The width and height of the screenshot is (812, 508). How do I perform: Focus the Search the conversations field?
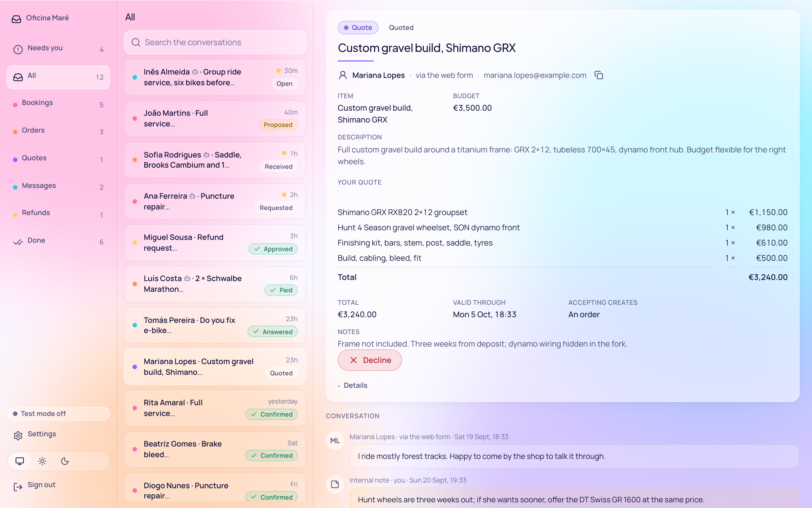point(215,42)
